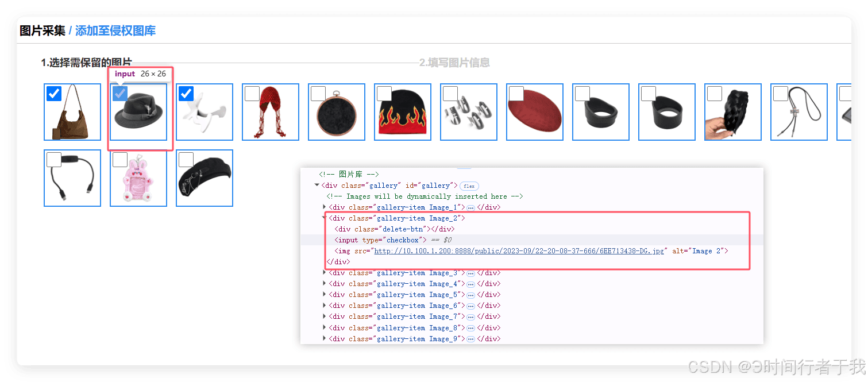The height and width of the screenshot is (382, 868).
Task: Check the bolo tie image checkbox
Action: coord(780,94)
